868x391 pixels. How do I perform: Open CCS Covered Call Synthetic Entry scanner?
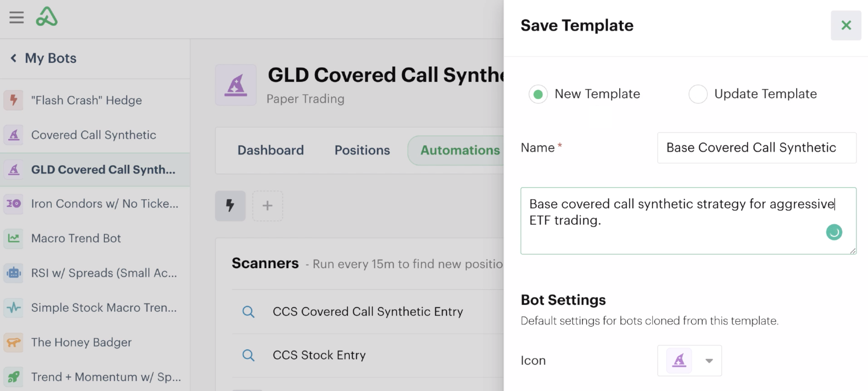point(367,312)
